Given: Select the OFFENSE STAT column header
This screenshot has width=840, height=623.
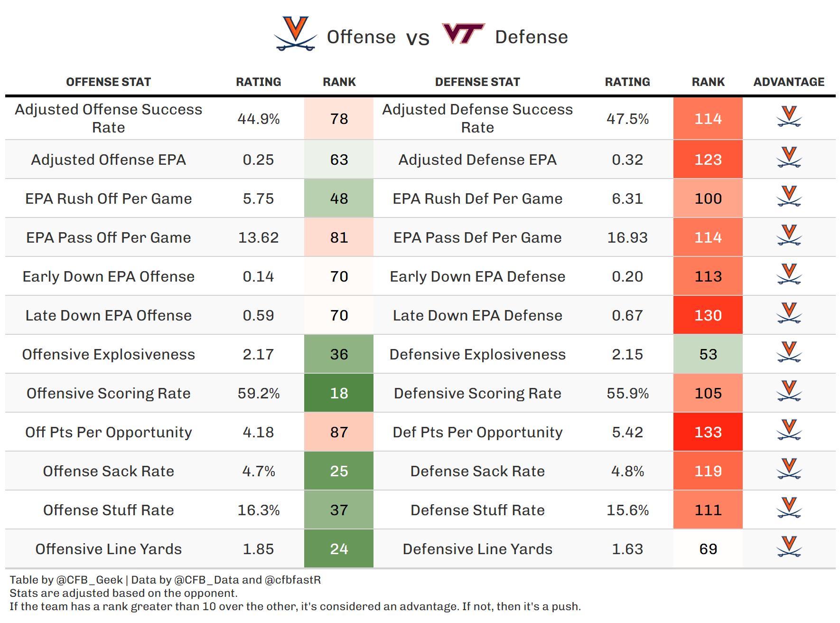Looking at the screenshot, I should (108, 82).
